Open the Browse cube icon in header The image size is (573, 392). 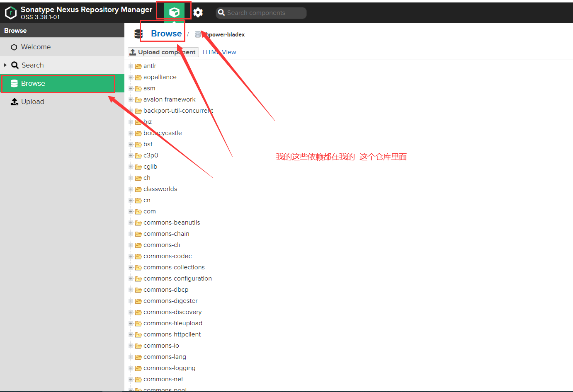(x=174, y=12)
